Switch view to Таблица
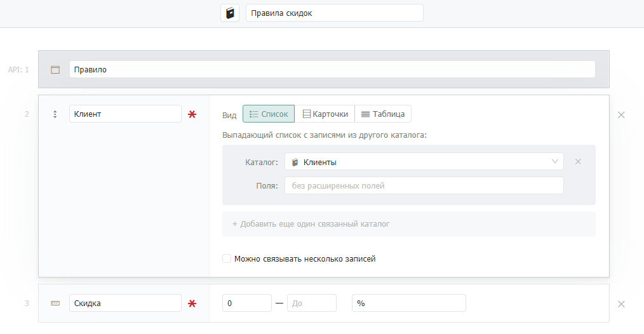 click(x=383, y=114)
